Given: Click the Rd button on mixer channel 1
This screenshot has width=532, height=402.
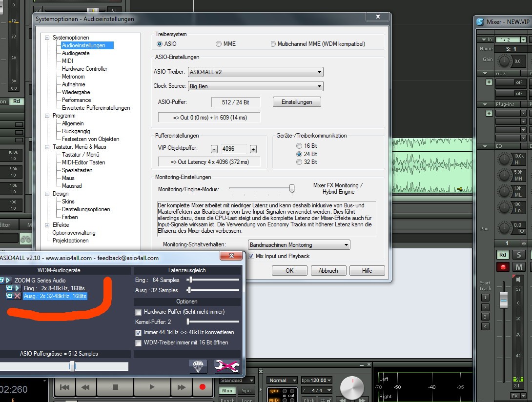Looking at the screenshot, I should point(503,255).
